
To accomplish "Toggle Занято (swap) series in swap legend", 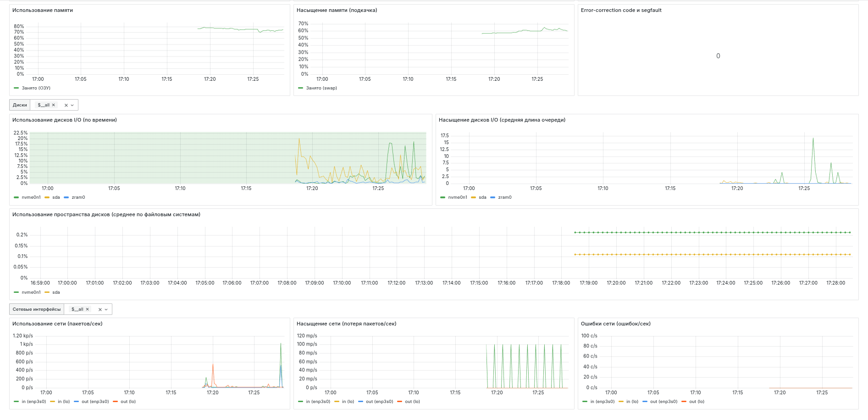I will 321,88.
